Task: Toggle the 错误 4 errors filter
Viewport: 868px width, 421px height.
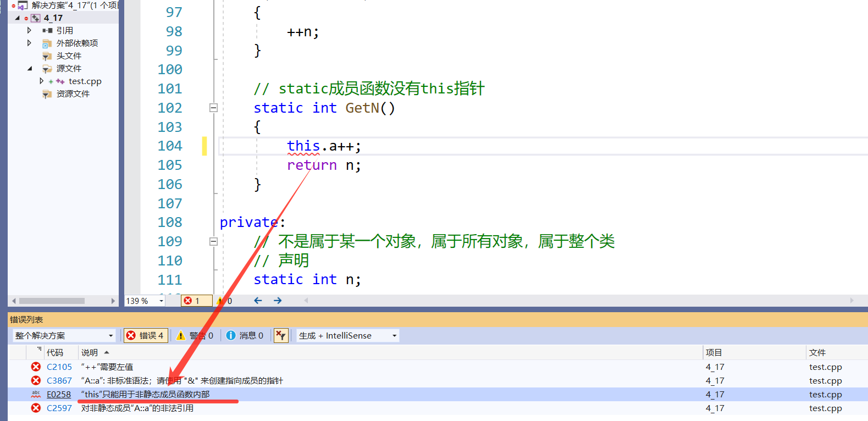Action: [146, 335]
